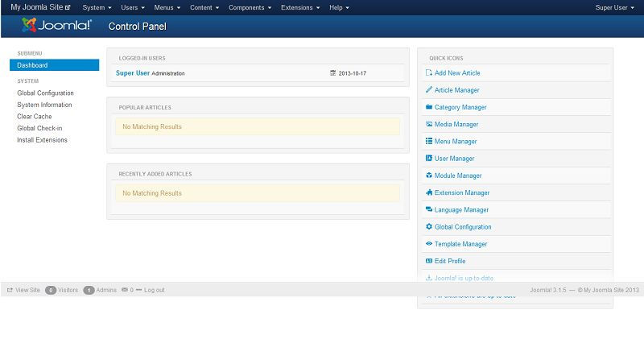Click Log out in the status bar

pos(154,290)
